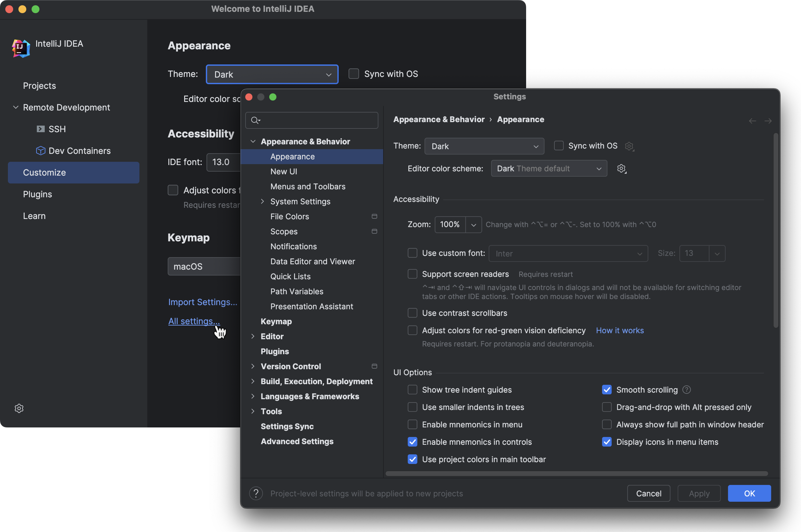Open settings via bottom-left gear icon

pyautogui.click(x=19, y=408)
